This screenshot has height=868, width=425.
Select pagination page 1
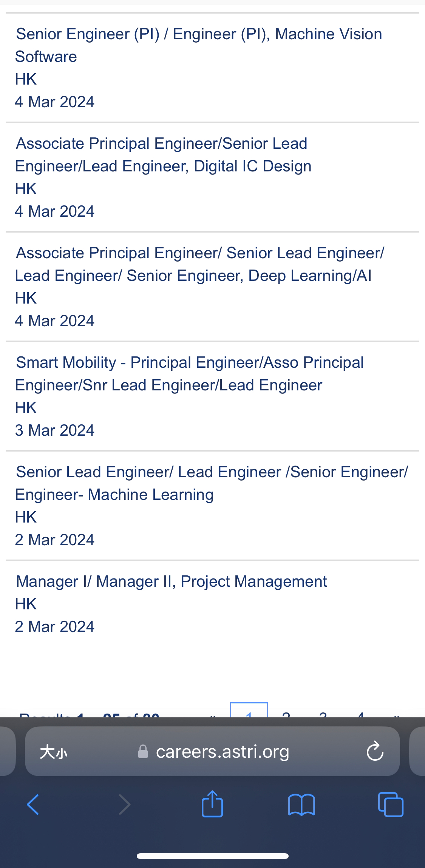[x=249, y=712]
